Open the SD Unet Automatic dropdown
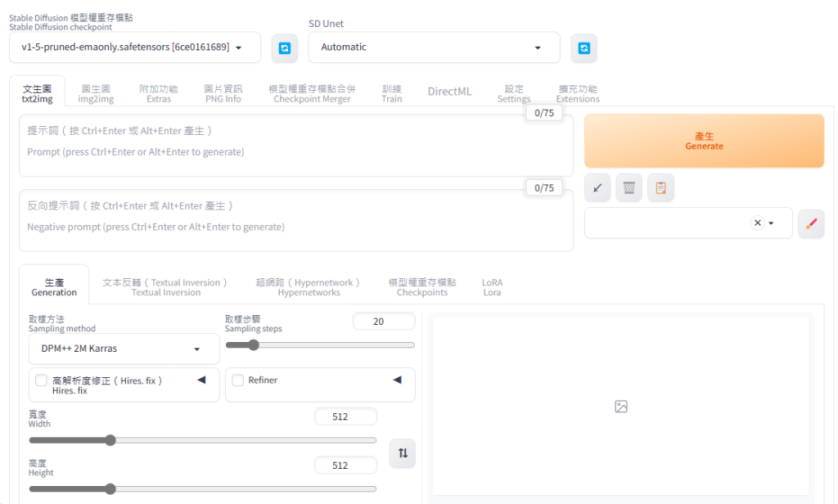Viewport: 838px width, 504px height. (x=434, y=47)
